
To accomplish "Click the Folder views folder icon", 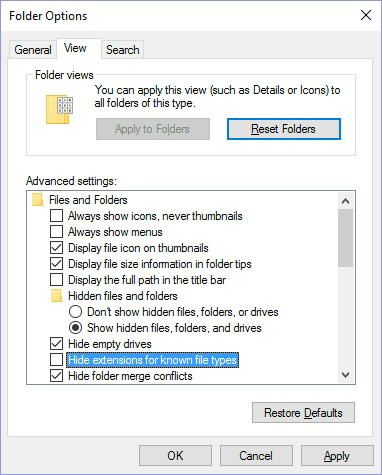I will [60, 110].
